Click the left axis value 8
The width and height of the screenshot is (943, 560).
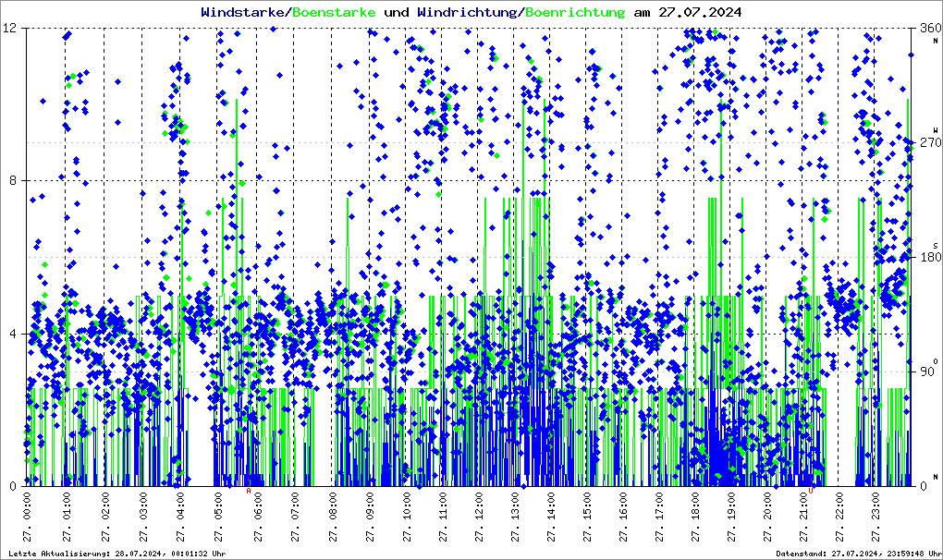click(x=13, y=181)
